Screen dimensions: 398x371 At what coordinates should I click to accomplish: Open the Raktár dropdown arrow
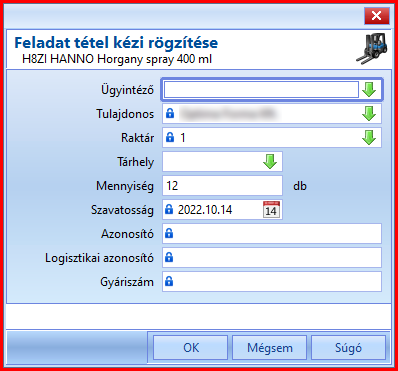[x=369, y=138]
